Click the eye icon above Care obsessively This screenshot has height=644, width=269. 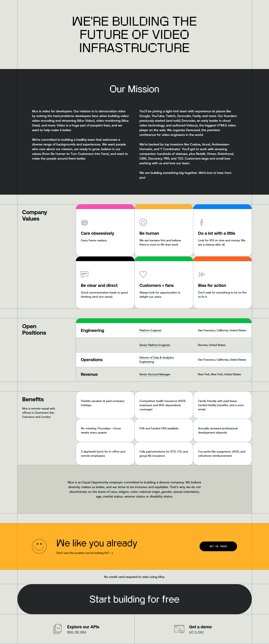point(84,222)
